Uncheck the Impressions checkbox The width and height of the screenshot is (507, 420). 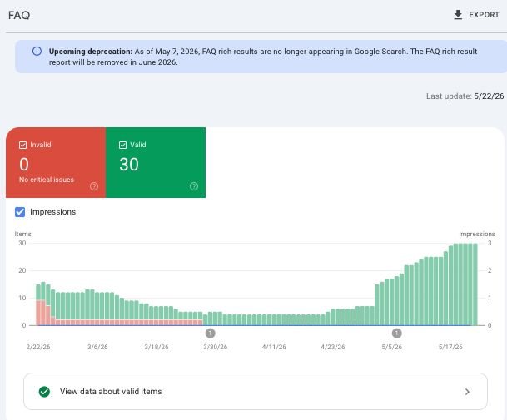point(20,212)
